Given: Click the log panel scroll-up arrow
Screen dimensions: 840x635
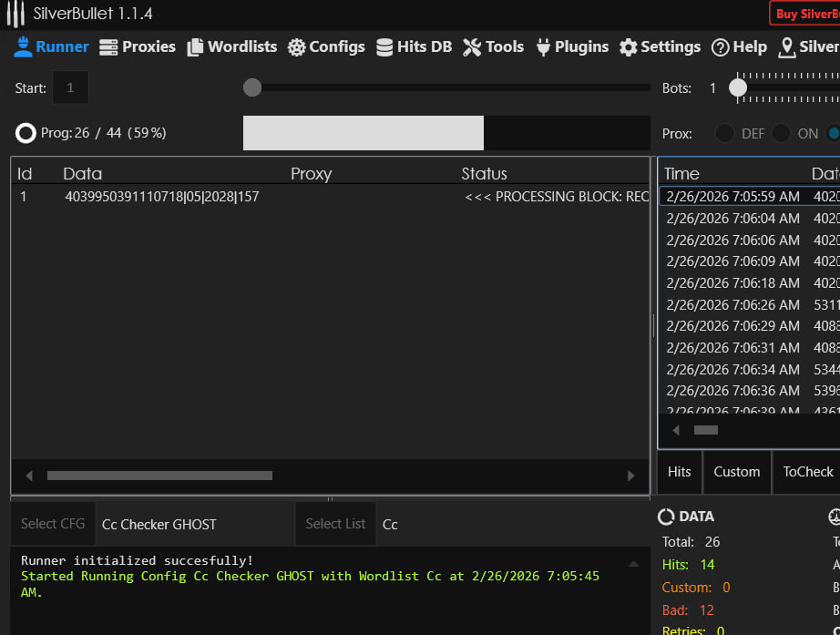Looking at the screenshot, I should (633, 565).
